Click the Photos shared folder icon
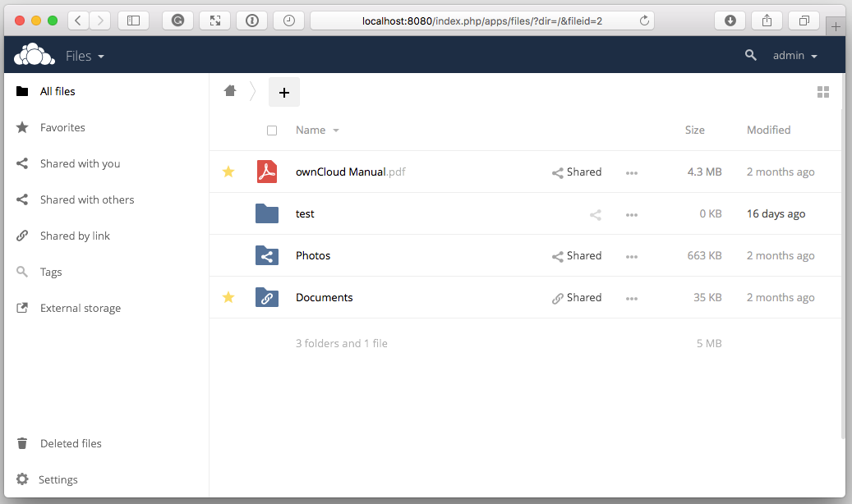The width and height of the screenshot is (852, 504). click(x=267, y=255)
